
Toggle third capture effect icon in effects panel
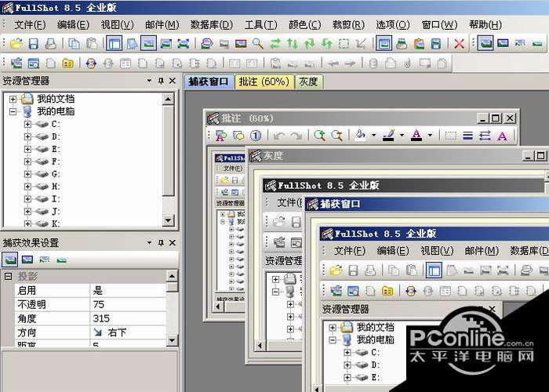click(45, 260)
